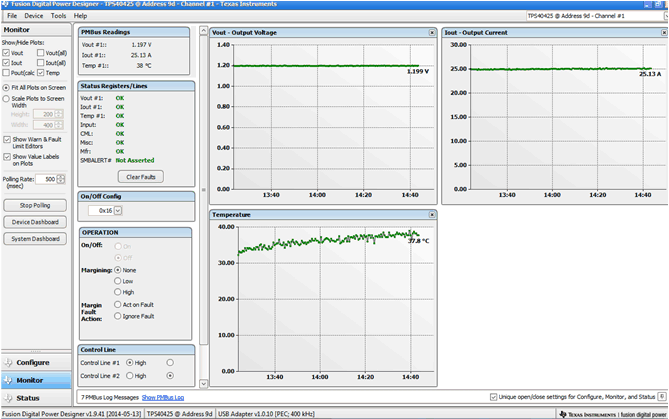669x419 pixels.
Task: Click the SMBALERT# Not Asserted status
Action: pos(135,160)
